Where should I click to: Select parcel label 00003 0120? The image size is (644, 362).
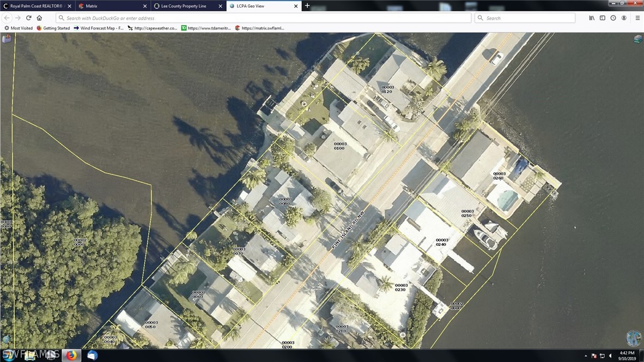[387, 89]
